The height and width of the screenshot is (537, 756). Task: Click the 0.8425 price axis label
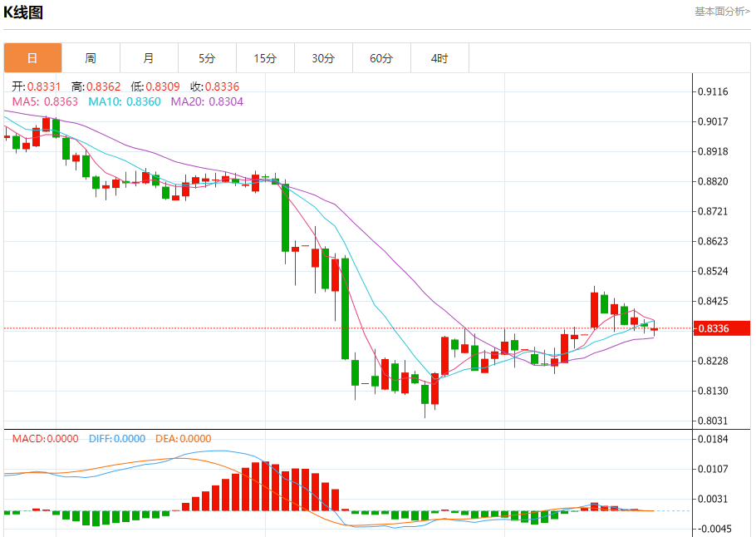713,301
